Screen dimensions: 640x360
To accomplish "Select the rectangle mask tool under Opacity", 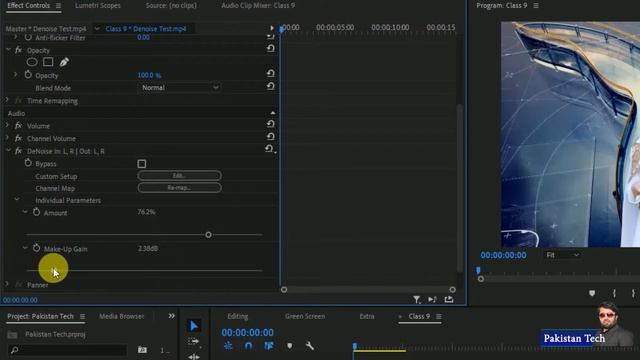I will 48,62.
